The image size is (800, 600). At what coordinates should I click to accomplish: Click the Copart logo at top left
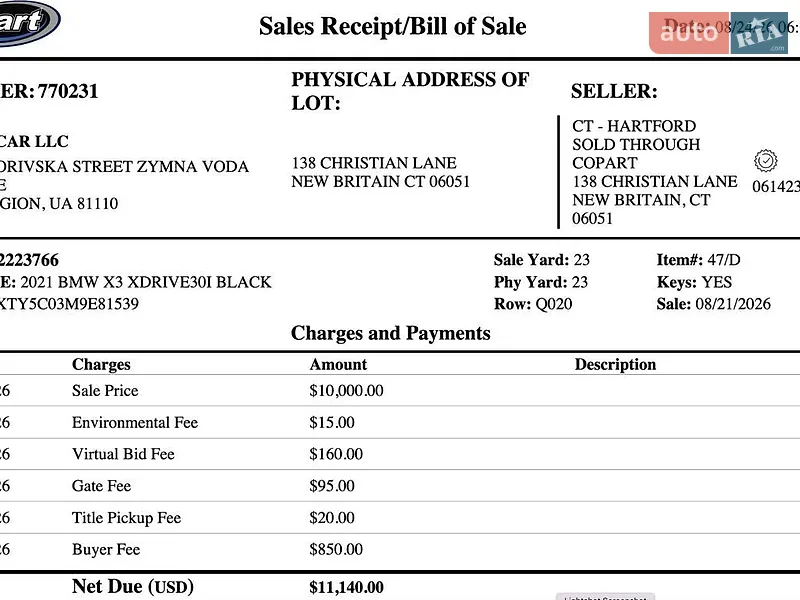(x=28, y=22)
